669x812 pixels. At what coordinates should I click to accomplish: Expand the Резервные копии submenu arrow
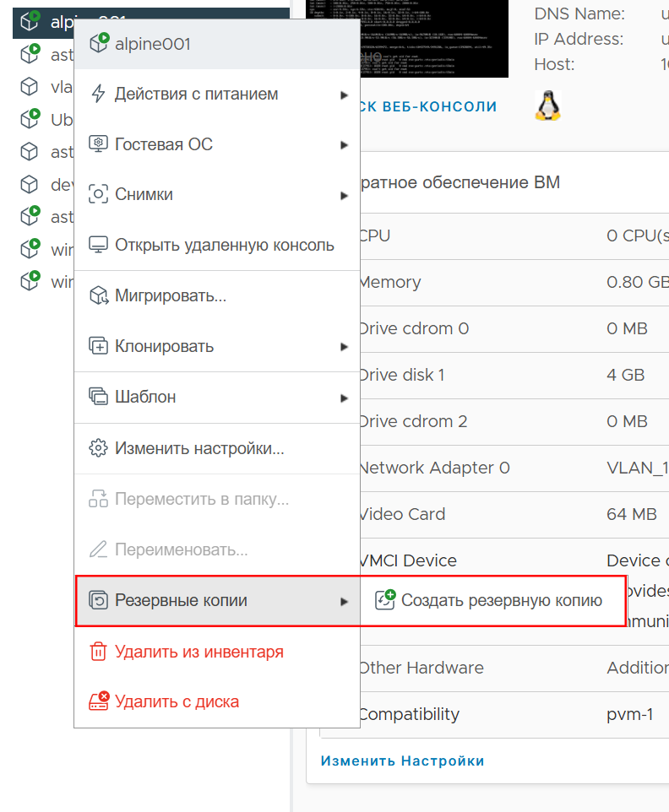pos(344,601)
